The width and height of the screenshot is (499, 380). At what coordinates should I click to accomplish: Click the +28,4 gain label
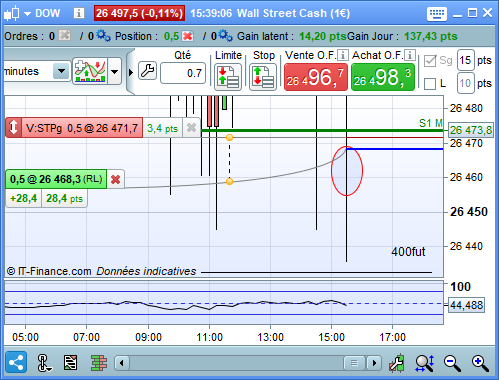(24, 198)
